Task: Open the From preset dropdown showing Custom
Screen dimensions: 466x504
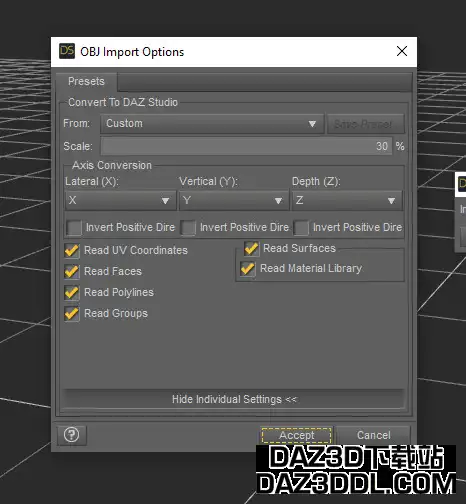Action: point(212,124)
